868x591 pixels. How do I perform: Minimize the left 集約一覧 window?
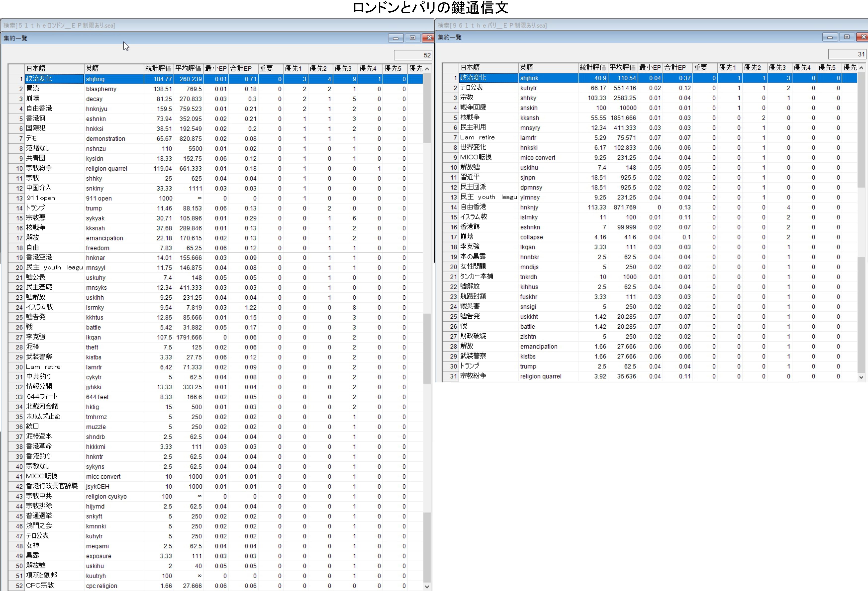point(396,38)
